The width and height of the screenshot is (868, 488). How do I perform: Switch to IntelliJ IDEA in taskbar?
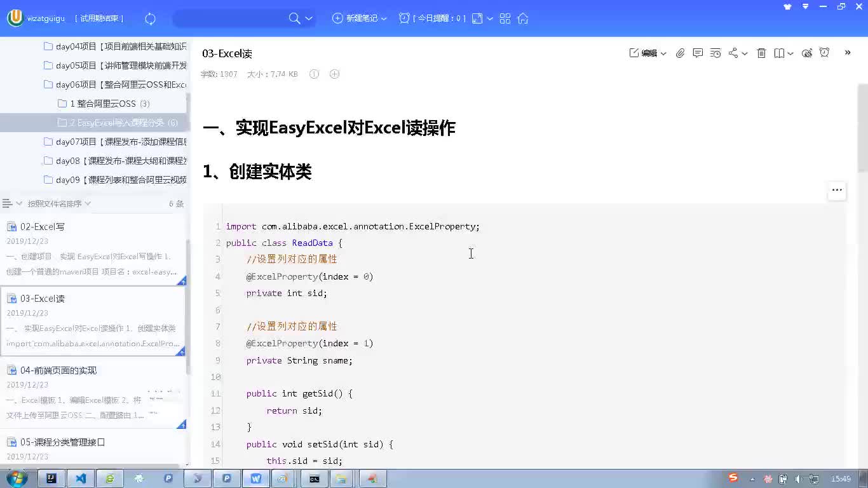click(x=51, y=478)
